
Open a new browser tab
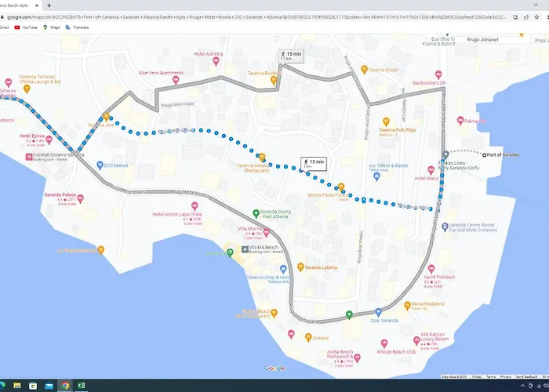tap(49, 5)
